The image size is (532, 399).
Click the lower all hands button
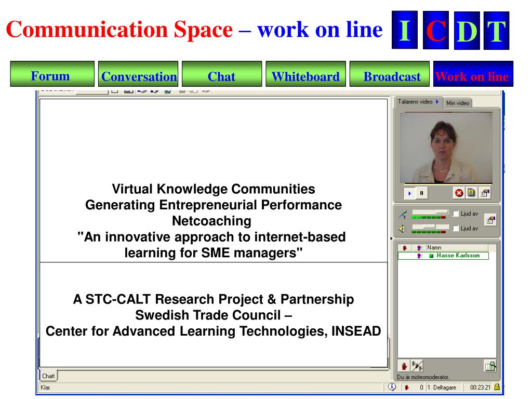pos(417,366)
